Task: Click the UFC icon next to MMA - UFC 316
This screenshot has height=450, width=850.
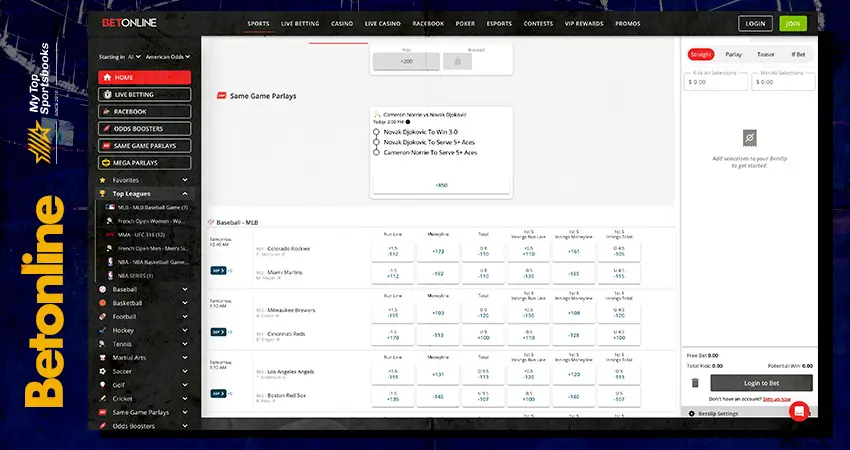Action: 110,235
